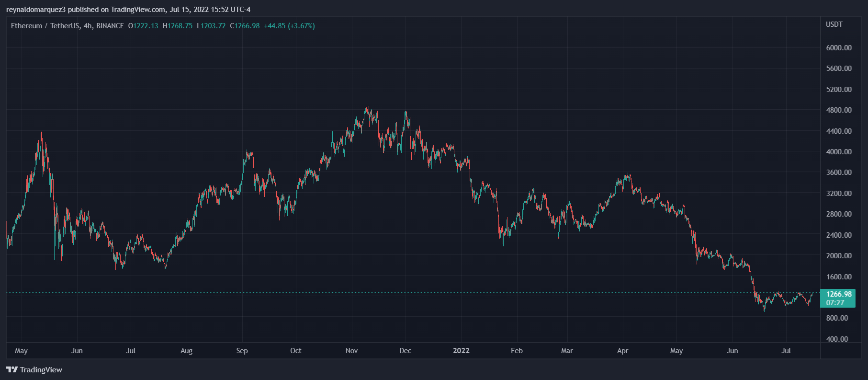Click the 4800.00 price axis label
This screenshot has width=868, height=380.
[x=839, y=110]
